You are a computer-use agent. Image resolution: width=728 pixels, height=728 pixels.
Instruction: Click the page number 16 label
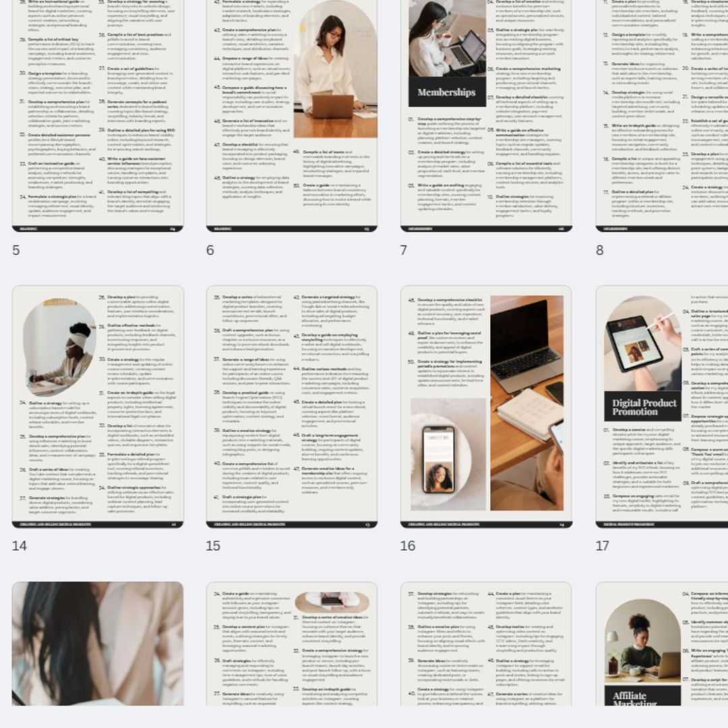(408, 546)
